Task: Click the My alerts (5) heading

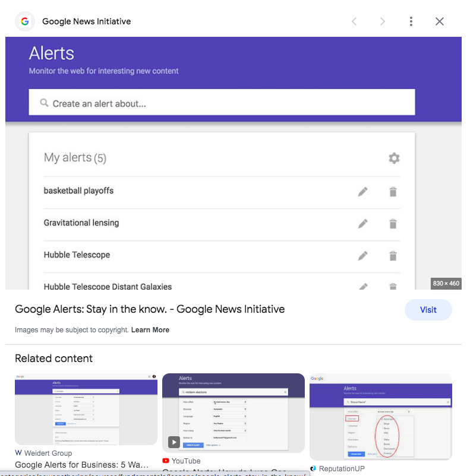Action: (x=75, y=158)
